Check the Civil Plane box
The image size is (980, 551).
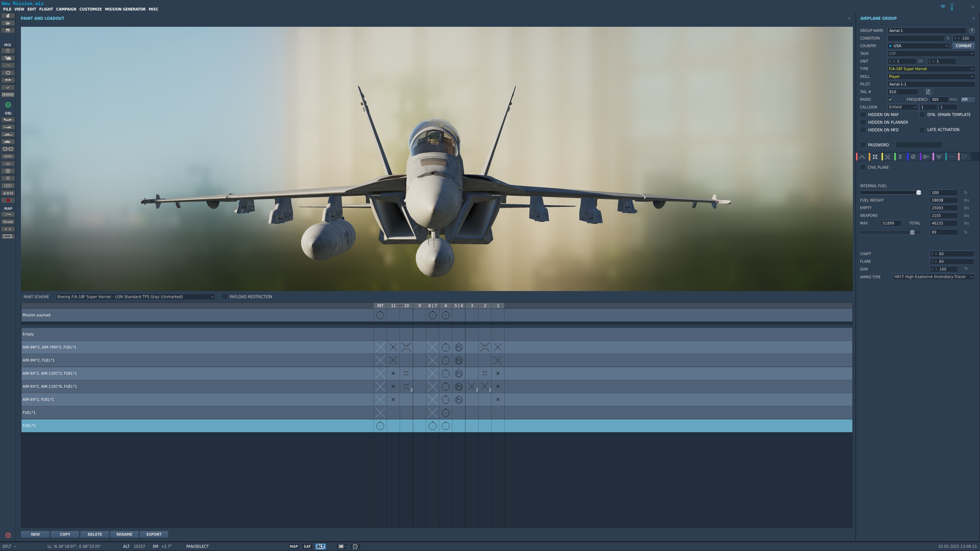click(863, 167)
